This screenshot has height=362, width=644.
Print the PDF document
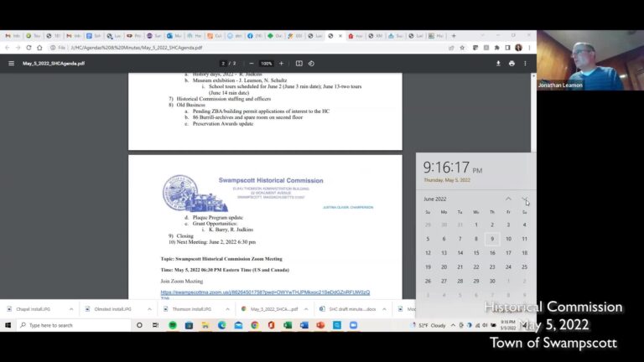coord(512,63)
